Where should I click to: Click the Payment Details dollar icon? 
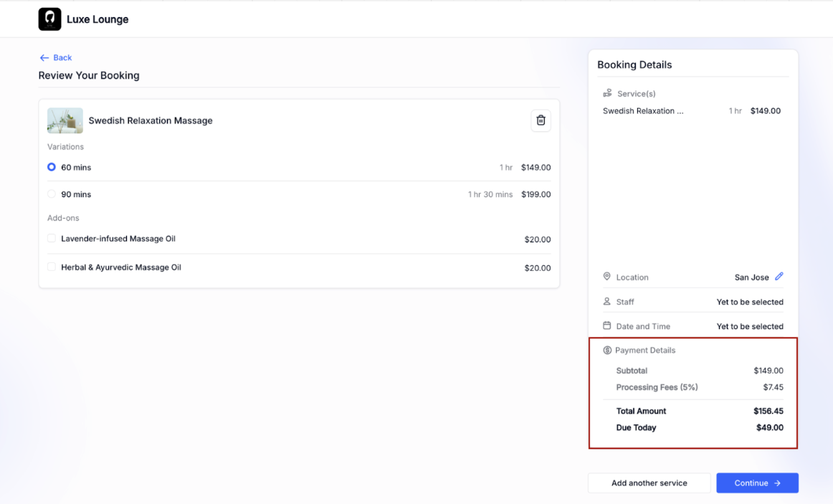607,351
